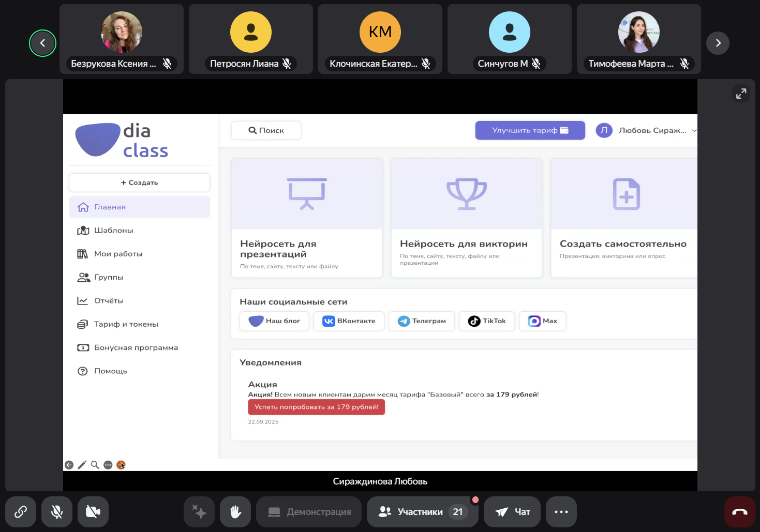The image size is (760, 532).
Task: Open Шаблоны in the sidebar
Action: click(140, 231)
